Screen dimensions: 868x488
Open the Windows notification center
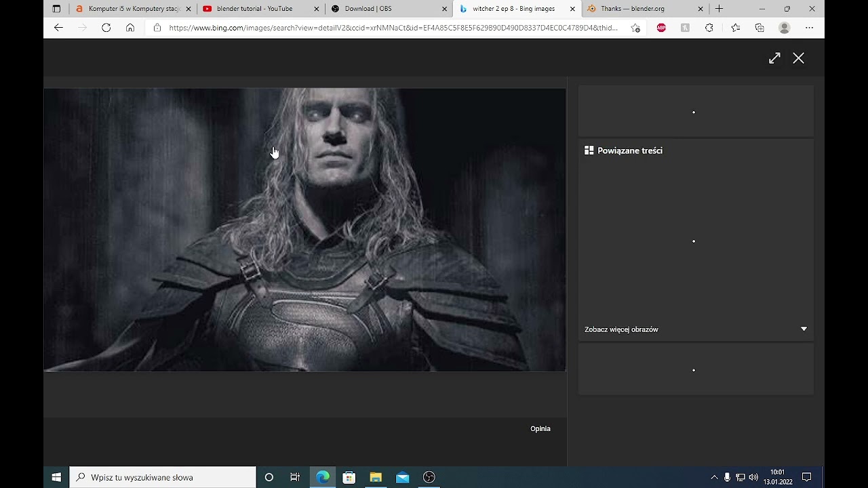pyautogui.click(x=806, y=477)
